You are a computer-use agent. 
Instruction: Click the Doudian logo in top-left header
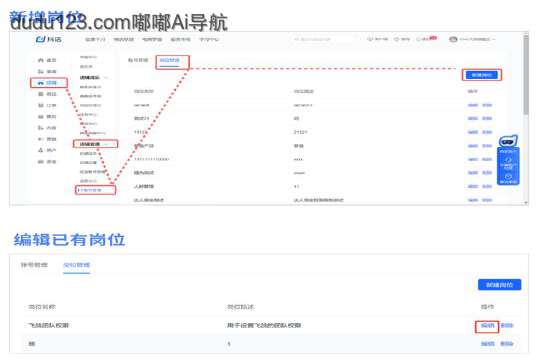click(49, 39)
